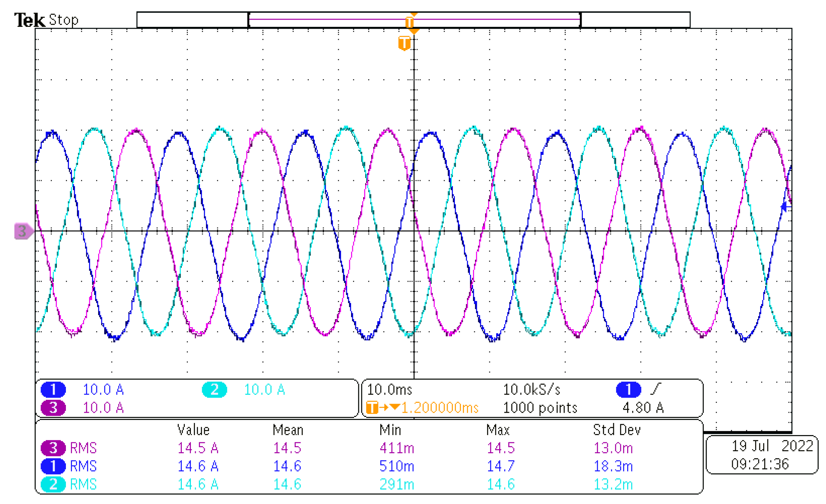Click the trigger source channel 1 badge
The image size is (826, 504).
coord(628,389)
